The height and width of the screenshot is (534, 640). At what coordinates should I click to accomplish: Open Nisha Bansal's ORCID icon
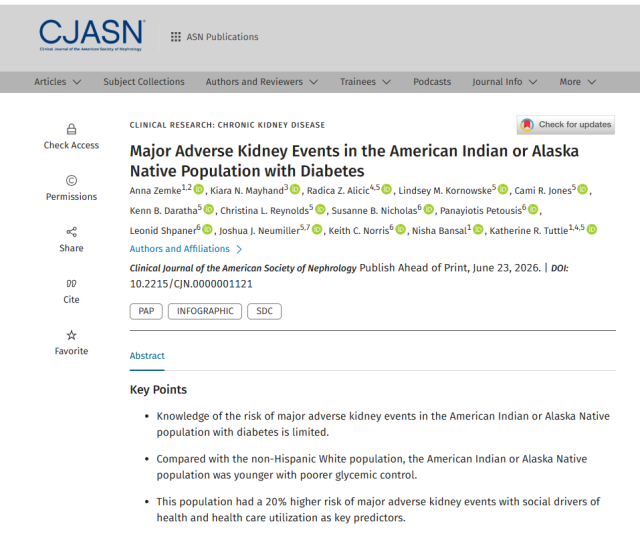click(478, 229)
